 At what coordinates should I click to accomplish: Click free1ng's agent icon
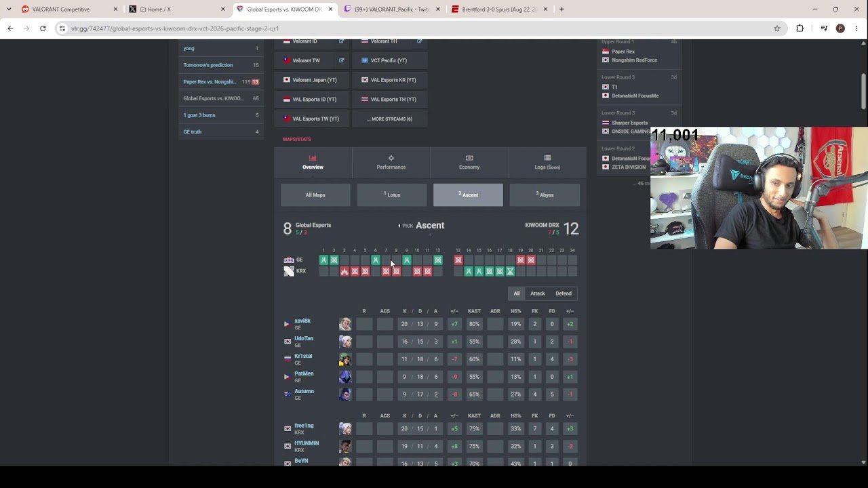coord(345,428)
